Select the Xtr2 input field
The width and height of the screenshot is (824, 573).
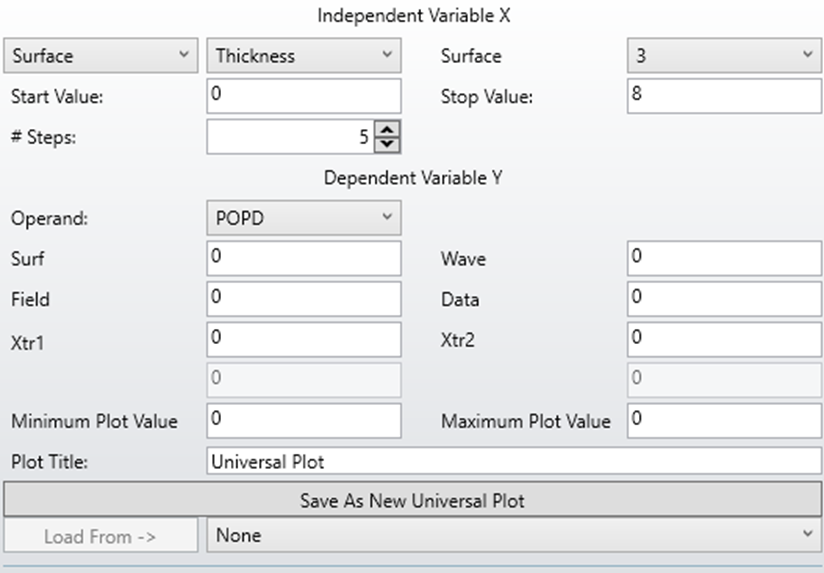[x=724, y=339]
